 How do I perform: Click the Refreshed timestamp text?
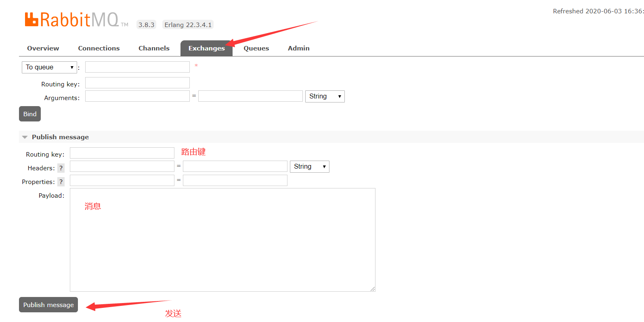pyautogui.click(x=598, y=11)
